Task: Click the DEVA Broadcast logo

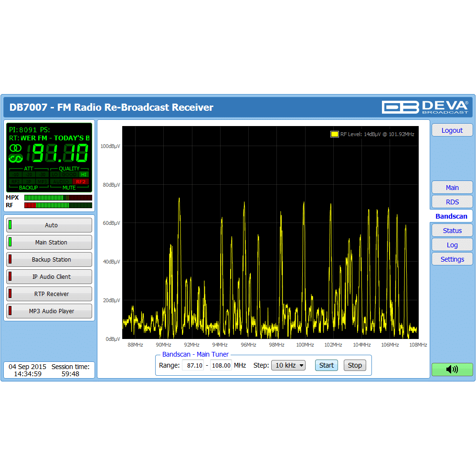Action: point(425,107)
